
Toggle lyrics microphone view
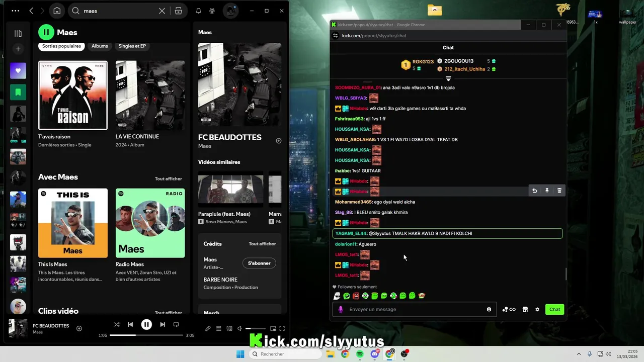point(208,328)
